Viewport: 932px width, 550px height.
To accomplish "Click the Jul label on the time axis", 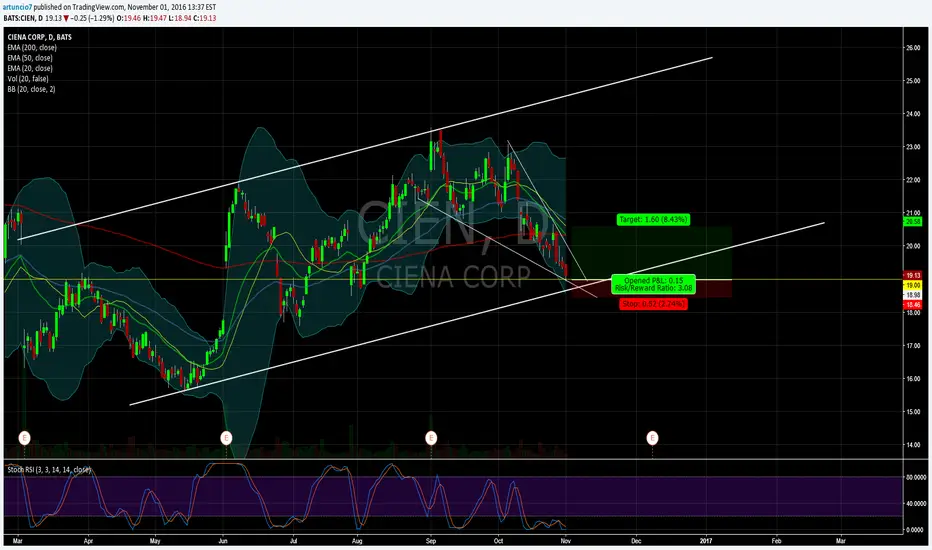I will (x=293, y=541).
